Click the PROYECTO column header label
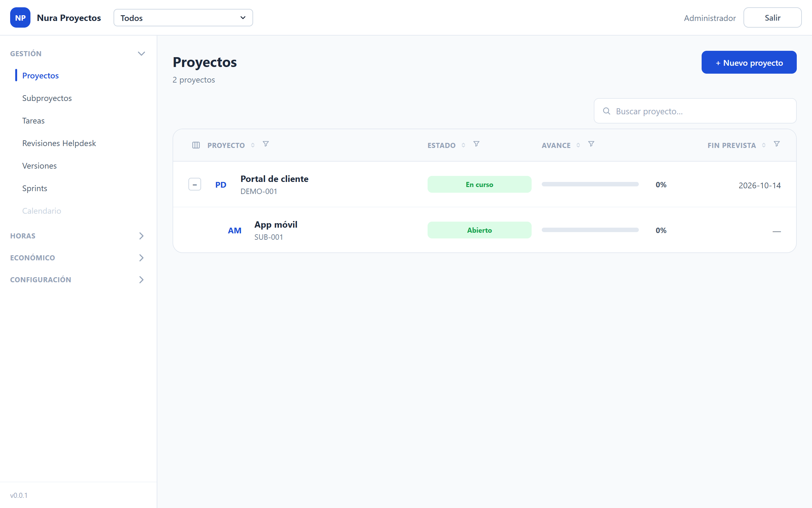The width and height of the screenshot is (812, 508). pyautogui.click(x=226, y=145)
